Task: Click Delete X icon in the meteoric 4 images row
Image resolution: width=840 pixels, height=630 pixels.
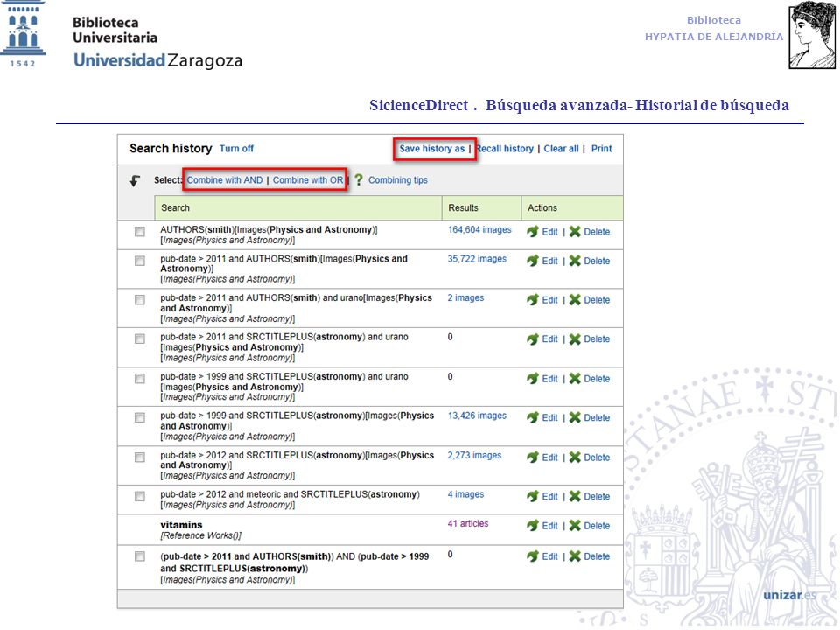Action: tap(575, 497)
